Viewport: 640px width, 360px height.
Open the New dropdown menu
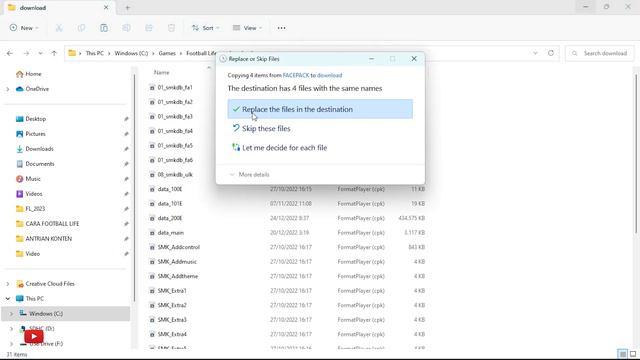pyautogui.click(x=24, y=28)
